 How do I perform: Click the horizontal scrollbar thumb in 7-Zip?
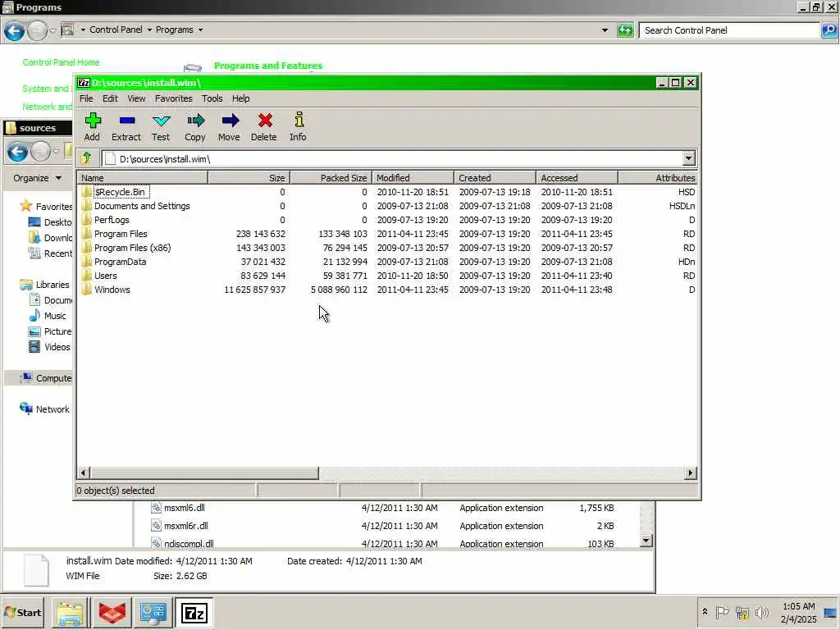(204, 473)
